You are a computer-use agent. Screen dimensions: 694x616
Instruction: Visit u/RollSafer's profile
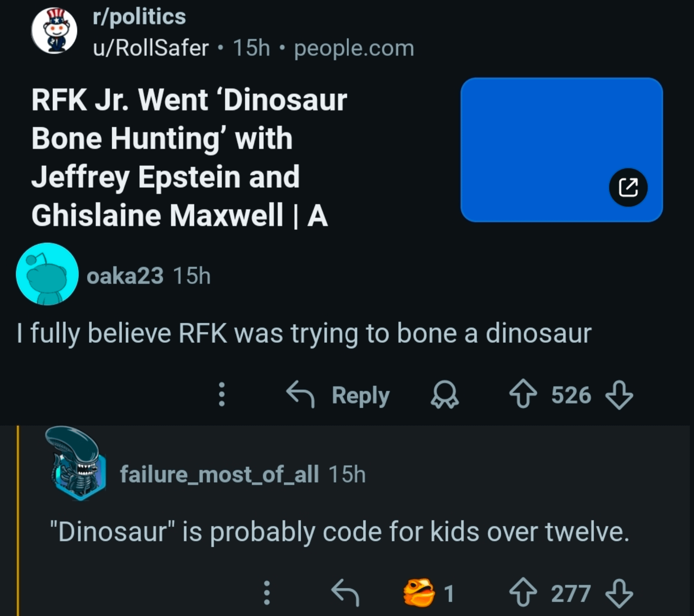pyautogui.click(x=151, y=48)
